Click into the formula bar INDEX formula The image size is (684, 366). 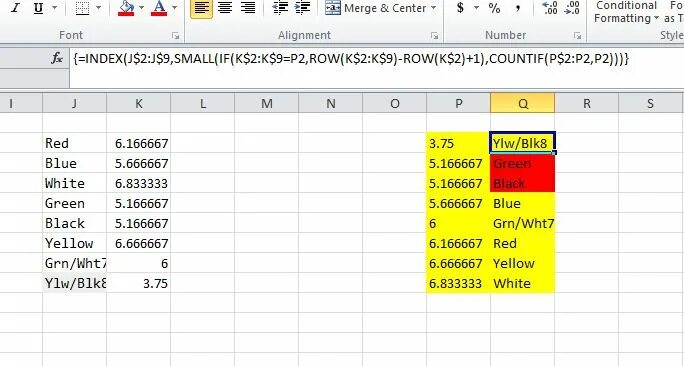(351, 58)
